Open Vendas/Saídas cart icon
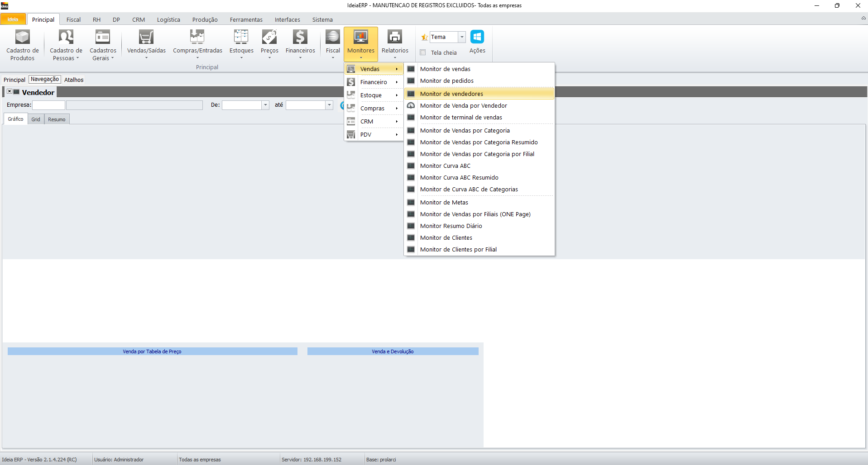Screen dimensions: 868x465 click(x=146, y=37)
